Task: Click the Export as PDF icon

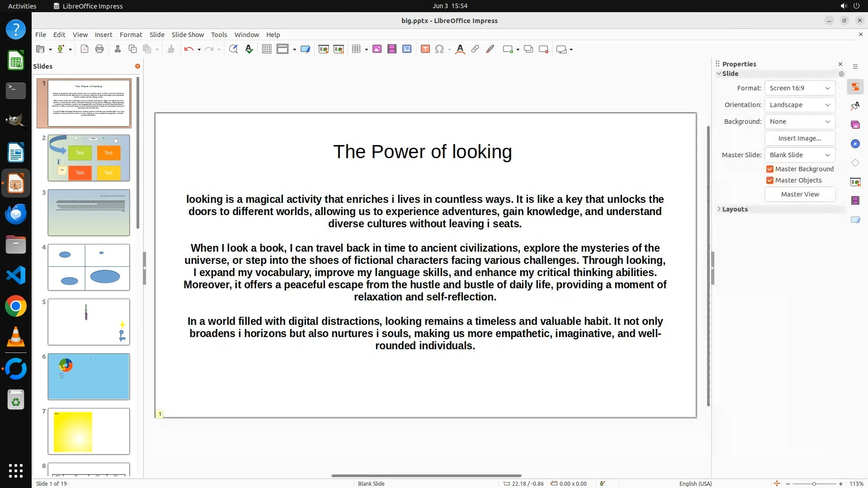Action: pyautogui.click(x=85, y=49)
